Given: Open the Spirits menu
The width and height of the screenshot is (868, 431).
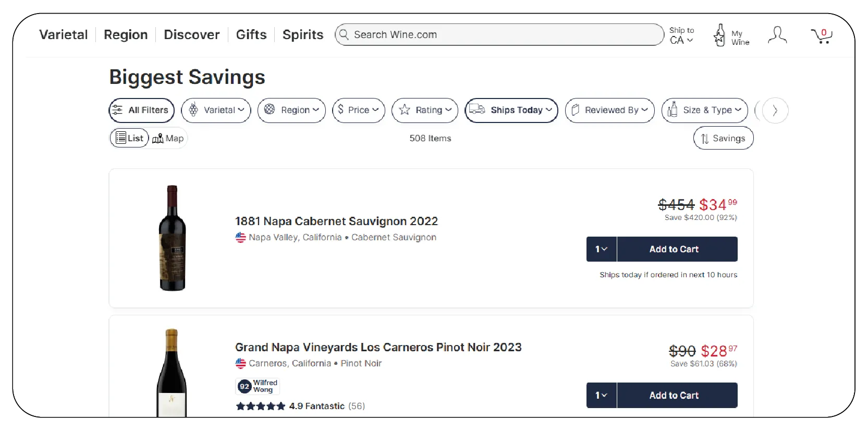Looking at the screenshot, I should [302, 34].
